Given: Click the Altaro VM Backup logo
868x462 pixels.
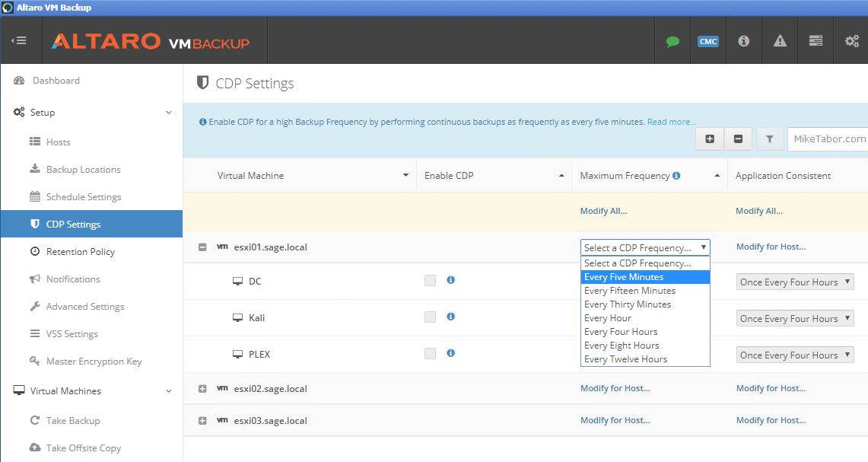Looking at the screenshot, I should pos(151,42).
